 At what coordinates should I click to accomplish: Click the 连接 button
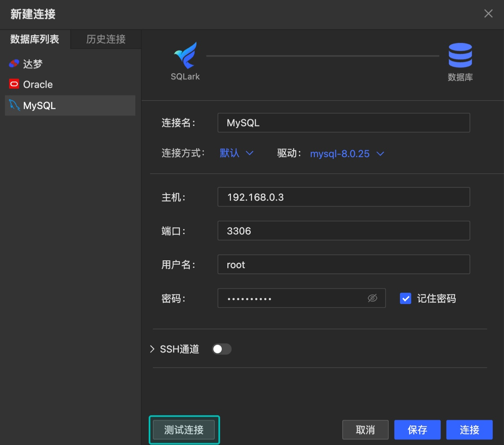click(470, 430)
